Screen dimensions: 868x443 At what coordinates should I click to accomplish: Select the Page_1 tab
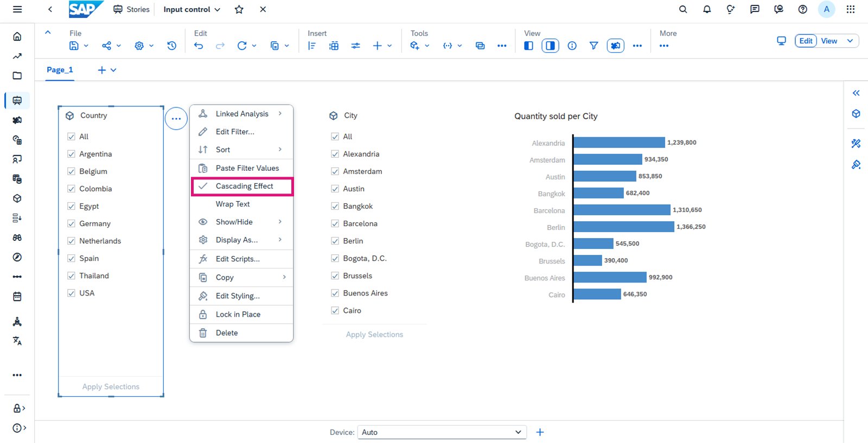pos(60,69)
